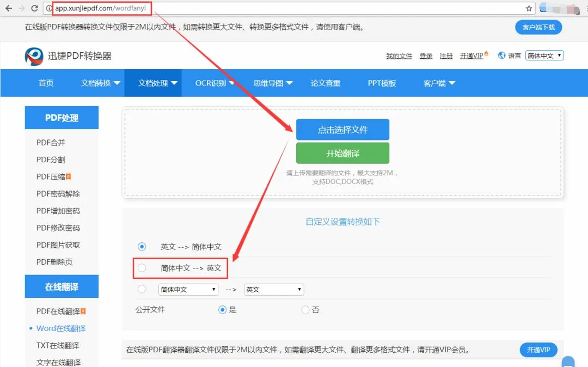Click the browser forward arrow

click(21, 8)
